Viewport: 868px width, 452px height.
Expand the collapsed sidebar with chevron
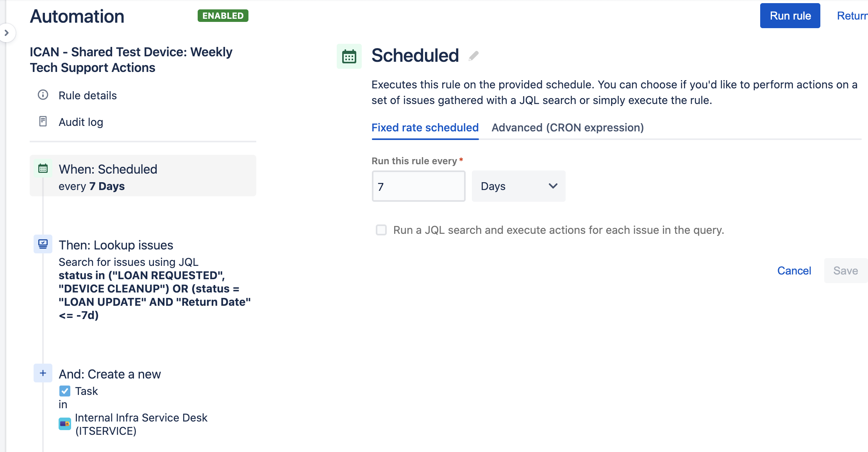coord(7,33)
